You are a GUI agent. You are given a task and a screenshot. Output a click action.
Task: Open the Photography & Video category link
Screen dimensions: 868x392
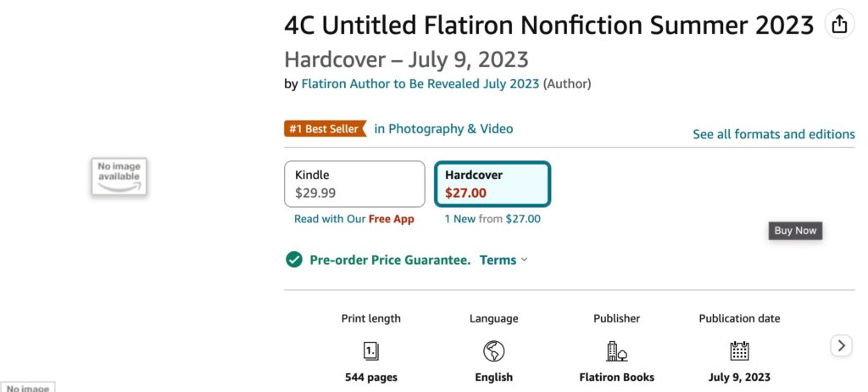click(444, 129)
